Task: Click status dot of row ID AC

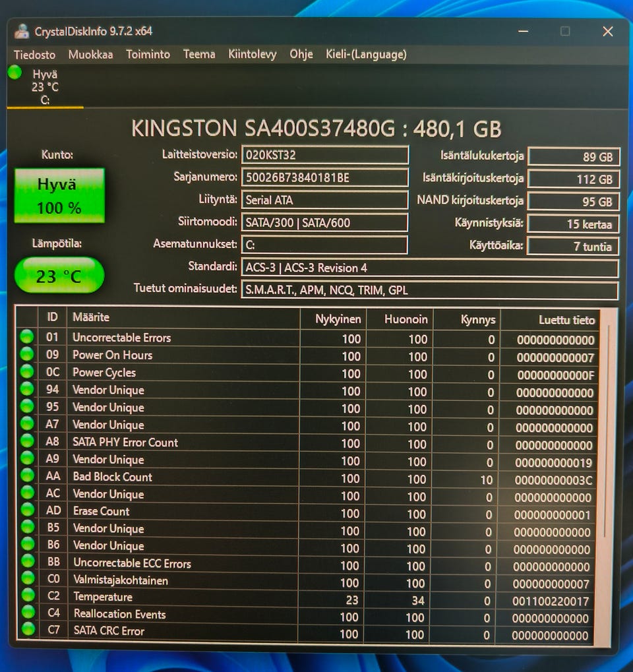Action: pyautogui.click(x=28, y=493)
